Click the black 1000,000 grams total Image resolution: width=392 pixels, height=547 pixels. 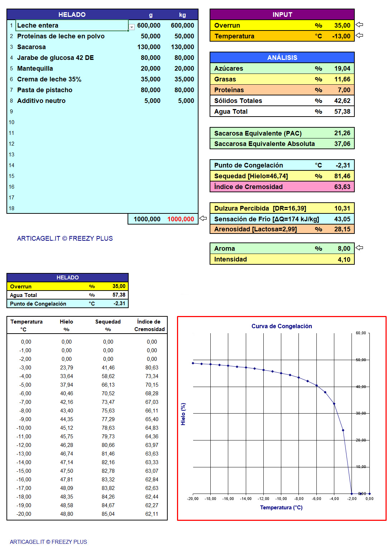pos(147,219)
